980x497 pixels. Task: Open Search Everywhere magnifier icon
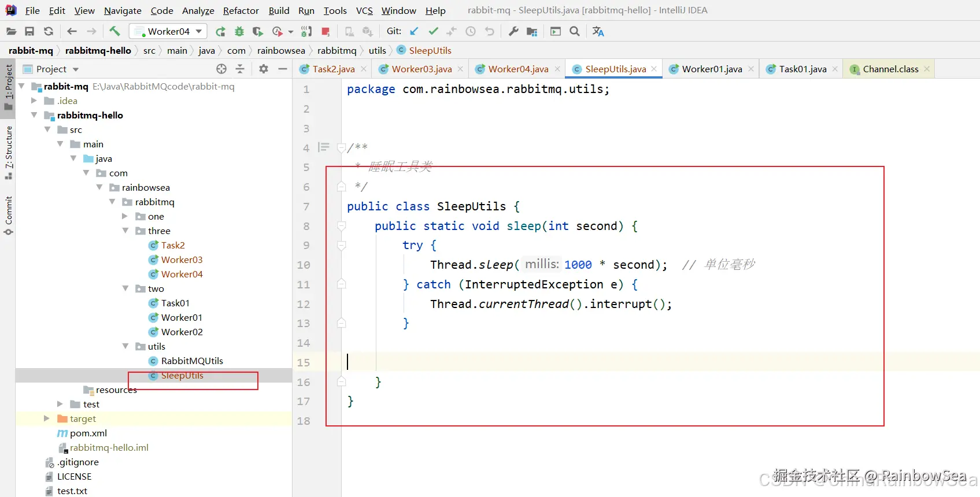coord(575,31)
